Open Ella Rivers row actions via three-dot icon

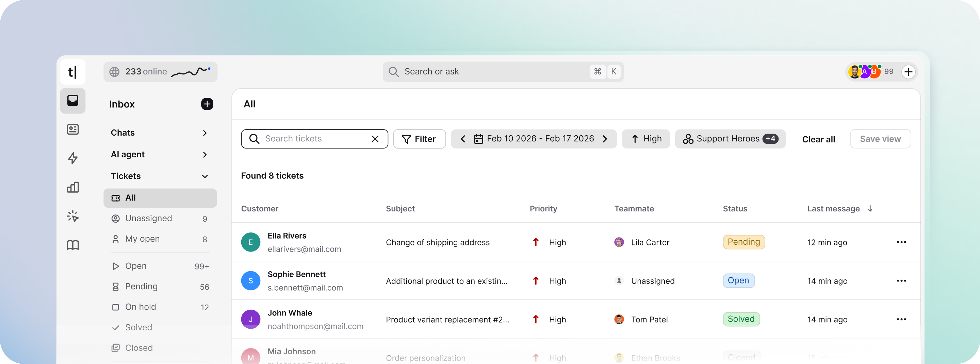(902, 242)
